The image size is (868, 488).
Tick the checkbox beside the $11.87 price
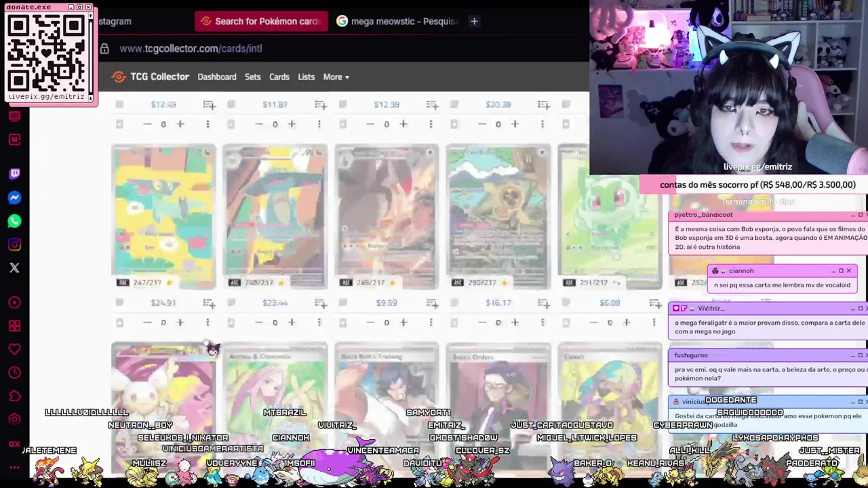(231, 104)
